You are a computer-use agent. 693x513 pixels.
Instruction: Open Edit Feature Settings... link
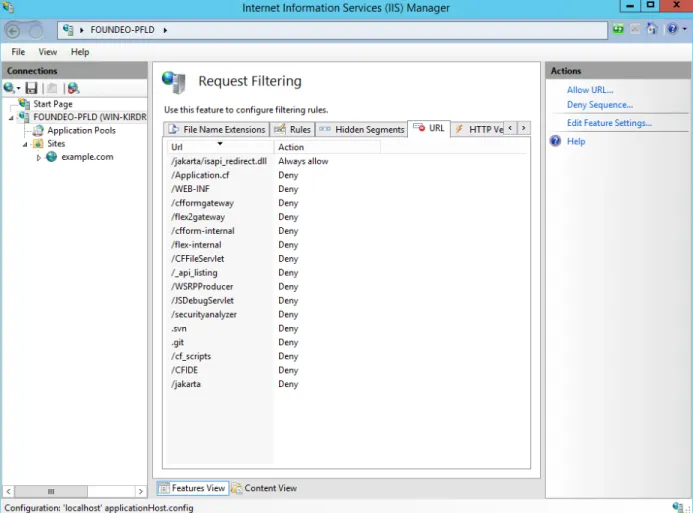pos(609,123)
